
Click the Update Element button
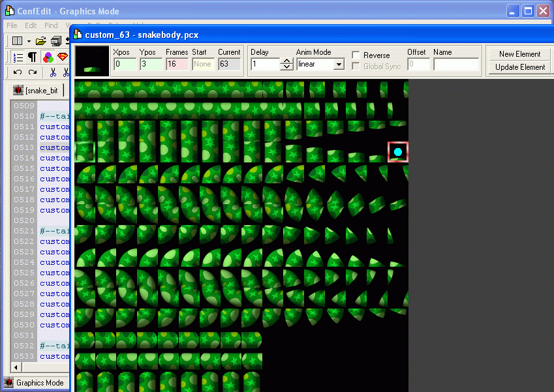[x=519, y=67]
